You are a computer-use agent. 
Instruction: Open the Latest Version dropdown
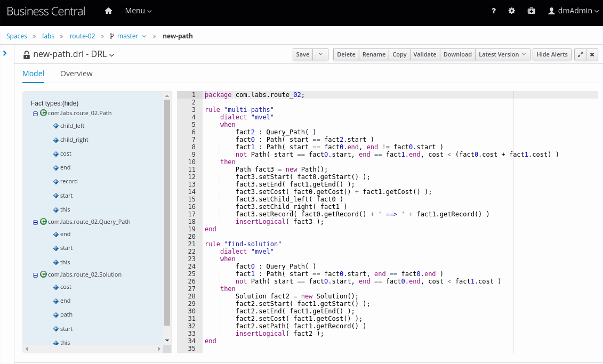[502, 54]
